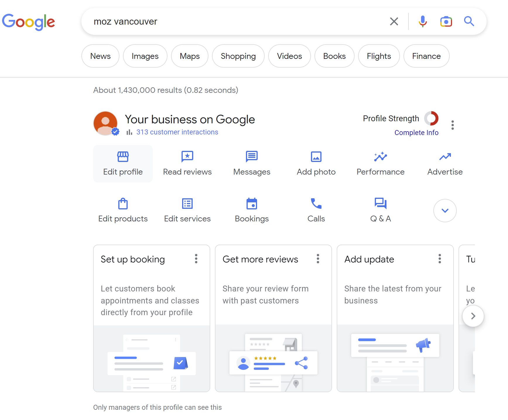Viewport: 508px width, 420px height.
Task: Open the Read reviews shortcut
Action: coord(187,163)
